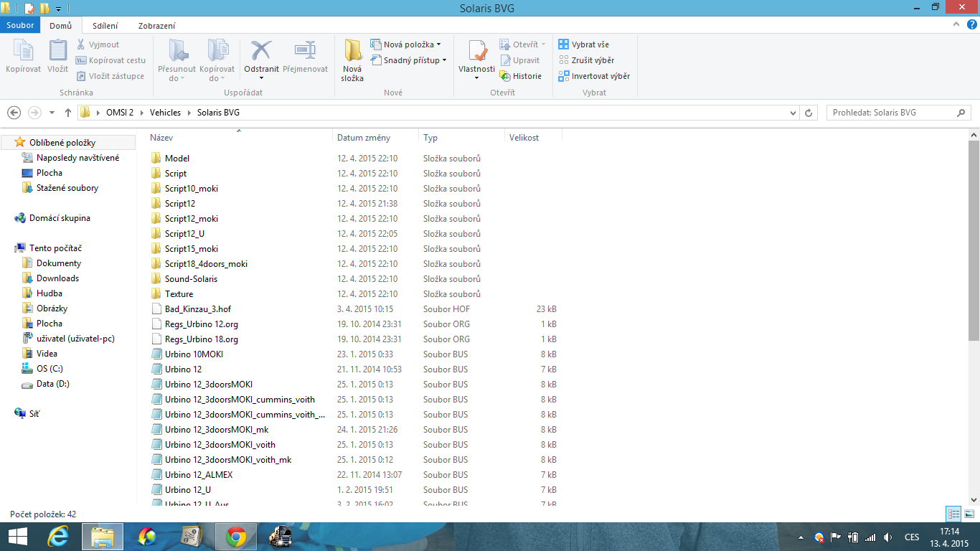Image resolution: width=980 pixels, height=551 pixels.
Task: Open Google Chrome from the taskbar
Action: (236, 536)
